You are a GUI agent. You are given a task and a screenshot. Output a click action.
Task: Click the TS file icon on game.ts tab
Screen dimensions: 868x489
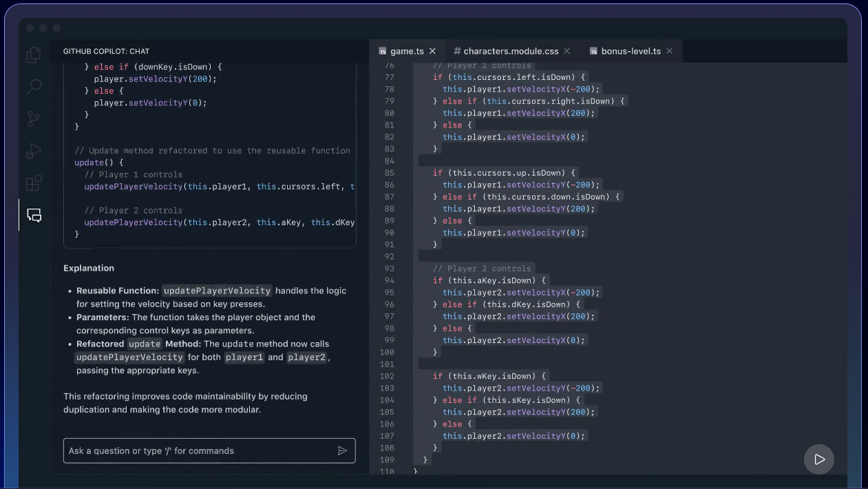pyautogui.click(x=382, y=51)
